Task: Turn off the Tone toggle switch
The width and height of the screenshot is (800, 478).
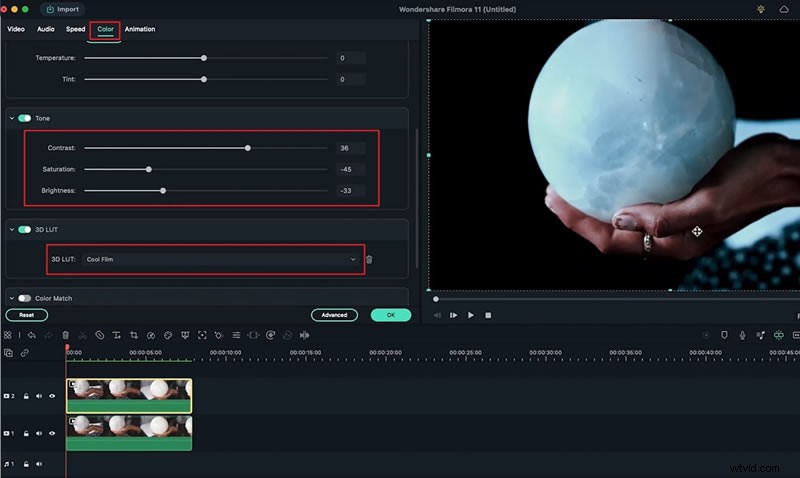Action: pos(24,118)
